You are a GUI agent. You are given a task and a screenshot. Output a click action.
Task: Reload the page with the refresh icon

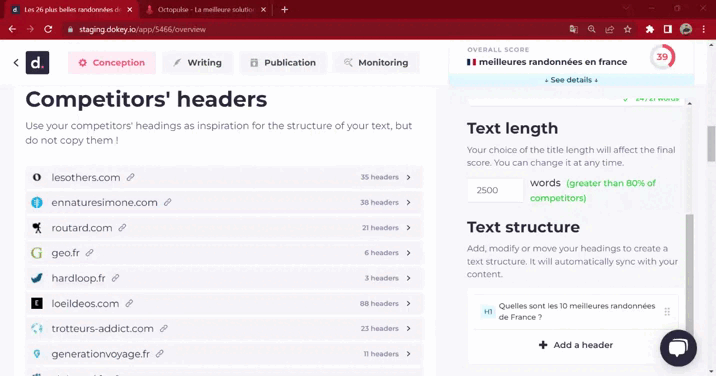point(48,29)
